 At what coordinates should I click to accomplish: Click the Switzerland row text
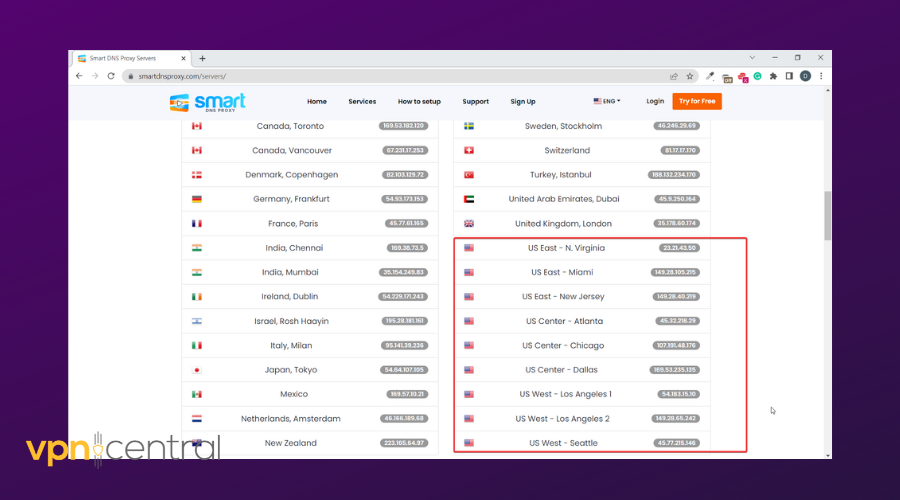567,150
